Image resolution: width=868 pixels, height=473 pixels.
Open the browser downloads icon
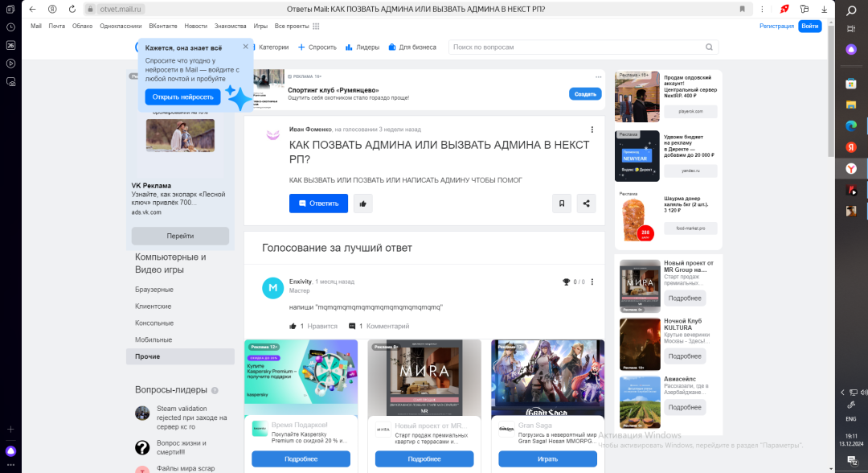[825, 9]
